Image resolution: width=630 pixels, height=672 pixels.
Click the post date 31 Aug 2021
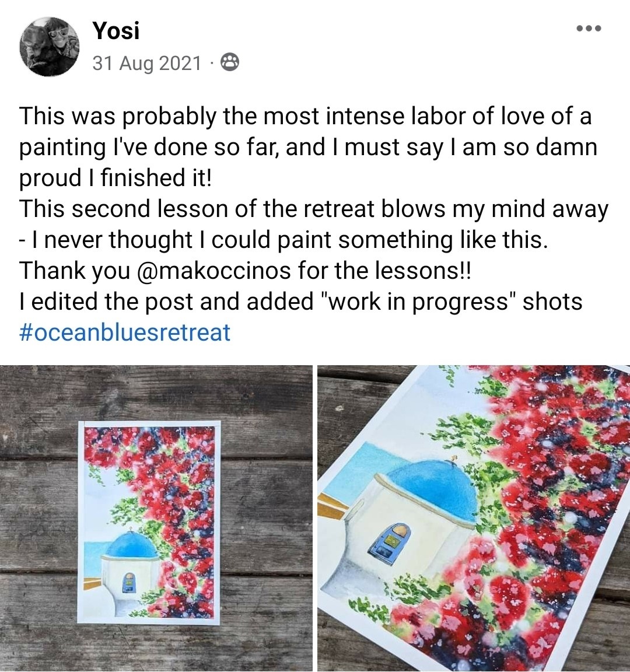147,62
